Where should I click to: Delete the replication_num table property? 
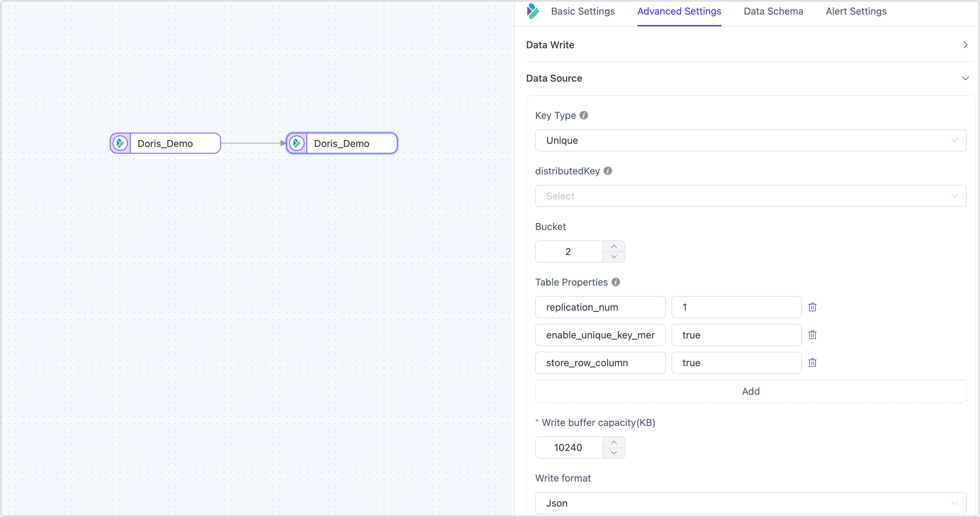812,307
